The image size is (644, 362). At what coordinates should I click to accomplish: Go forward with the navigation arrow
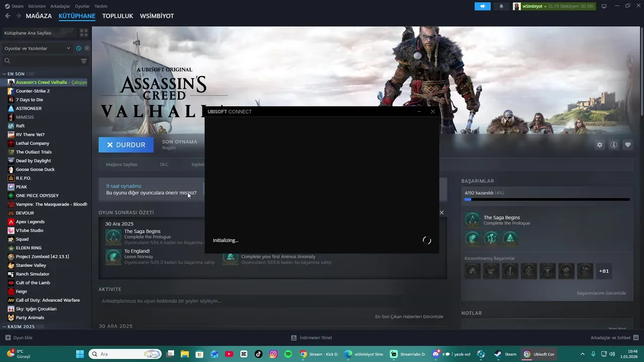pos(18,16)
